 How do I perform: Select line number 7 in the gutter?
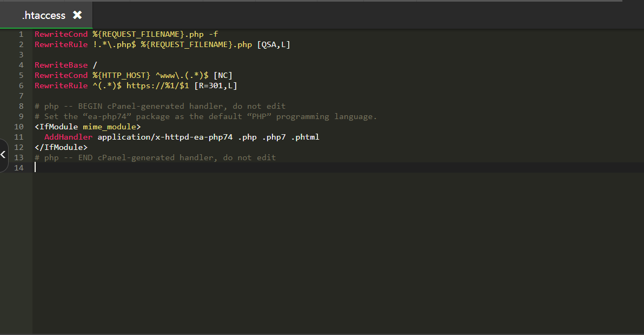pos(21,96)
